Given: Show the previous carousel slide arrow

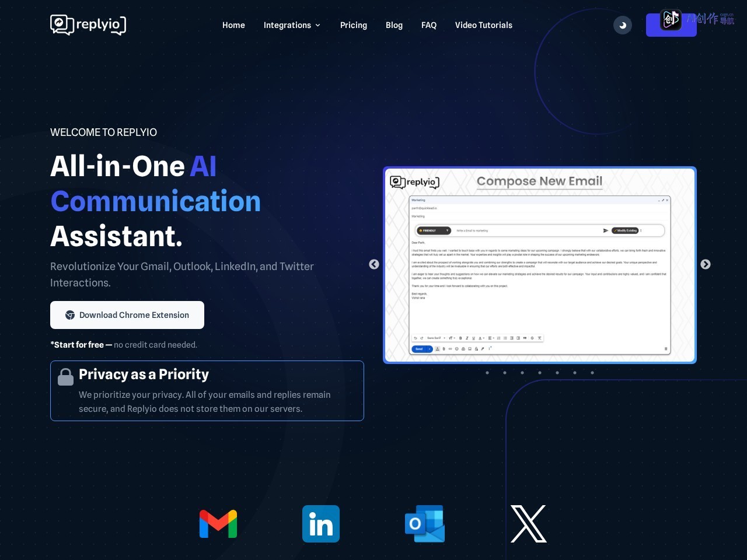Looking at the screenshot, I should 374,264.
